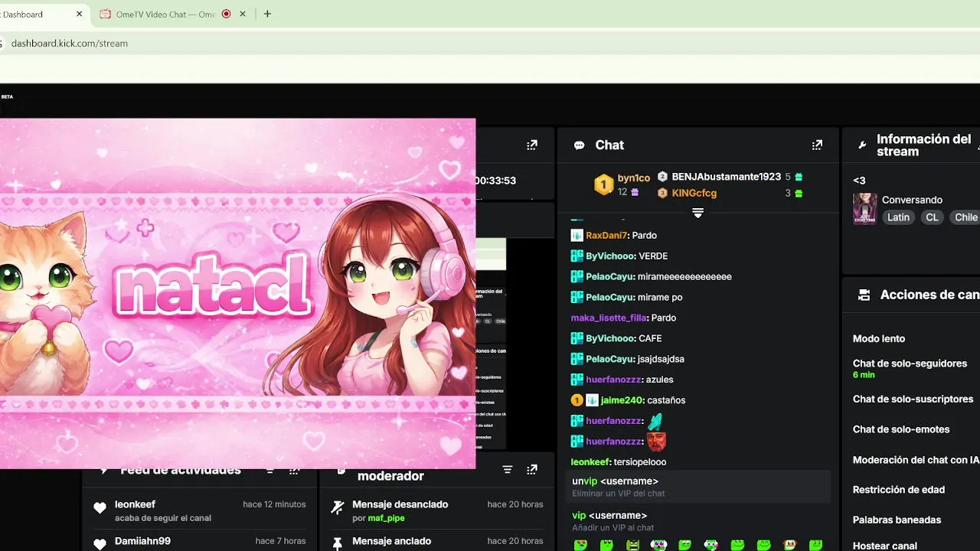
Task: Click the Latin stream tag
Action: [x=899, y=217]
